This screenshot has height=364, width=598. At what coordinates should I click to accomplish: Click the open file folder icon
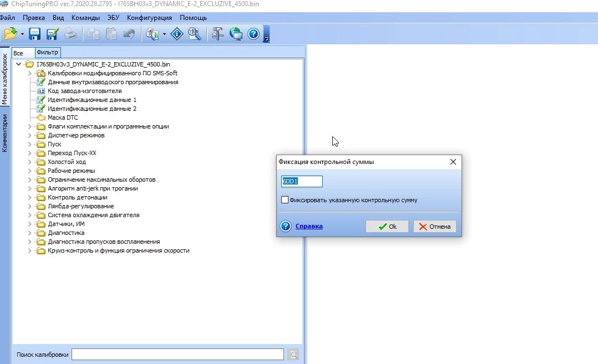tap(10, 34)
